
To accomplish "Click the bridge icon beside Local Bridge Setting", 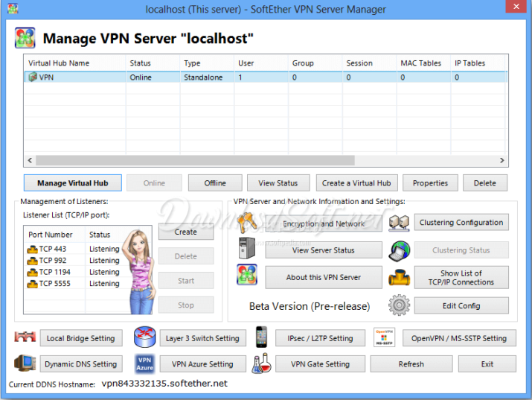I will click(x=25, y=337).
